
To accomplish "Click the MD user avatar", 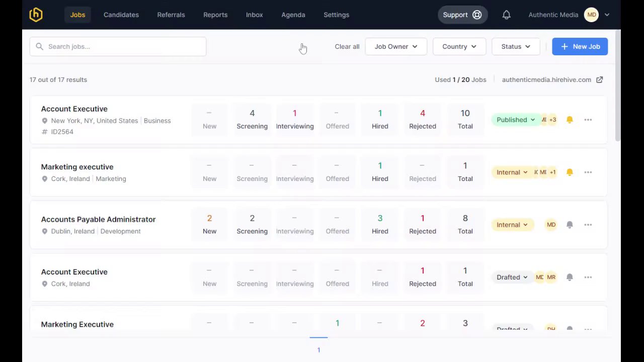I will 591,15.
